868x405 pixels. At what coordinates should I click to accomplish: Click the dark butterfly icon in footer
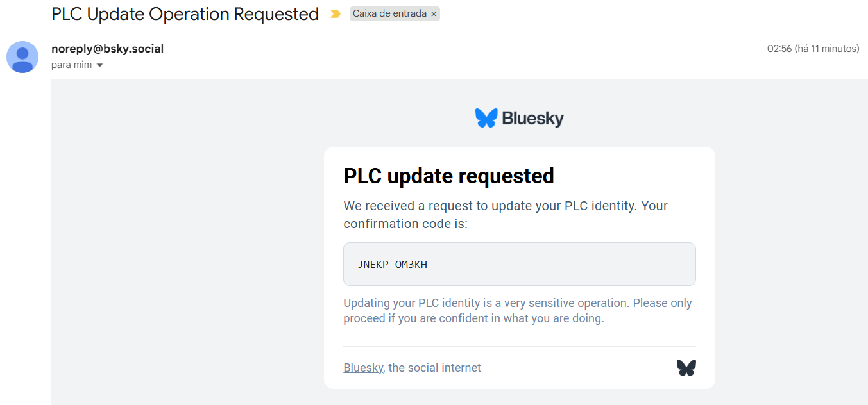click(686, 368)
